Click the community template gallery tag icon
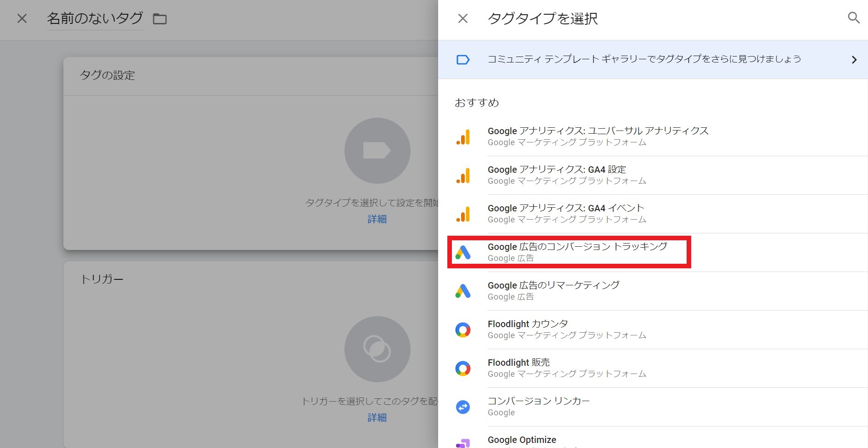 tap(463, 60)
